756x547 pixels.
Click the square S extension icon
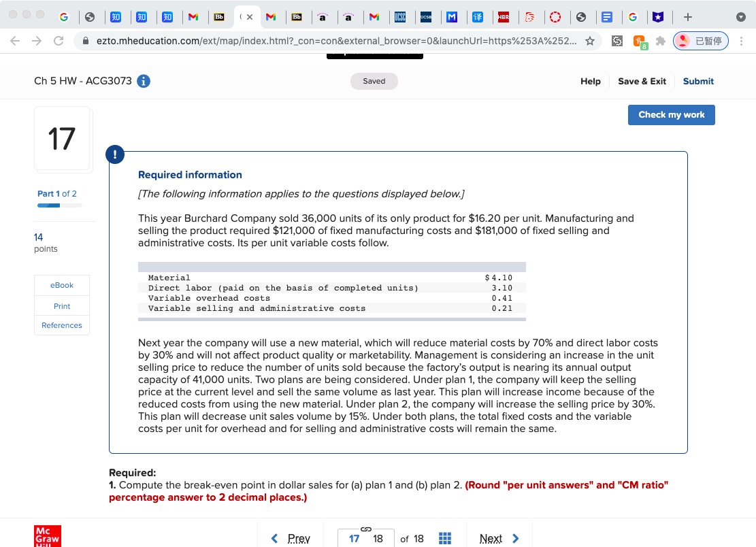(x=617, y=41)
